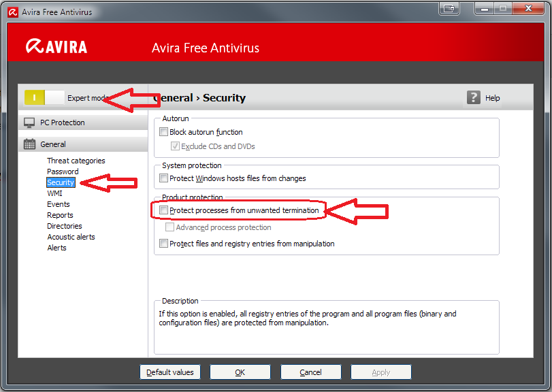This screenshot has width=552, height=392.
Task: Collapse the General section
Action: [x=83, y=144]
